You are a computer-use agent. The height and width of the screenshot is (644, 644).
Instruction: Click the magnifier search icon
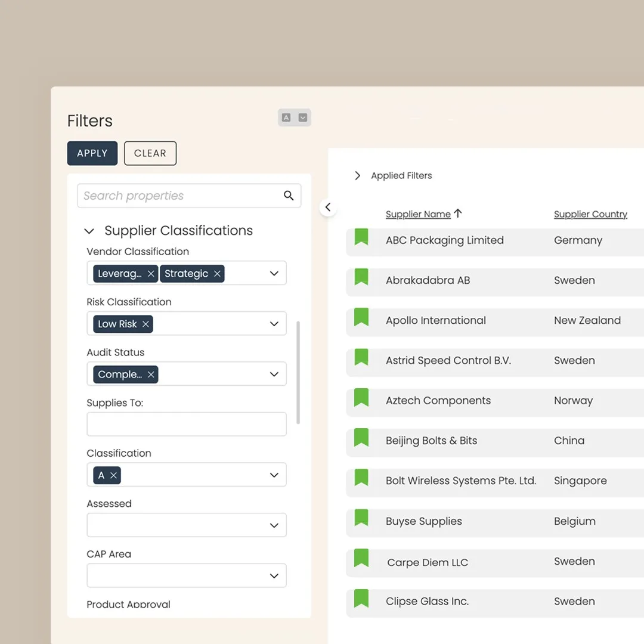coord(289,196)
